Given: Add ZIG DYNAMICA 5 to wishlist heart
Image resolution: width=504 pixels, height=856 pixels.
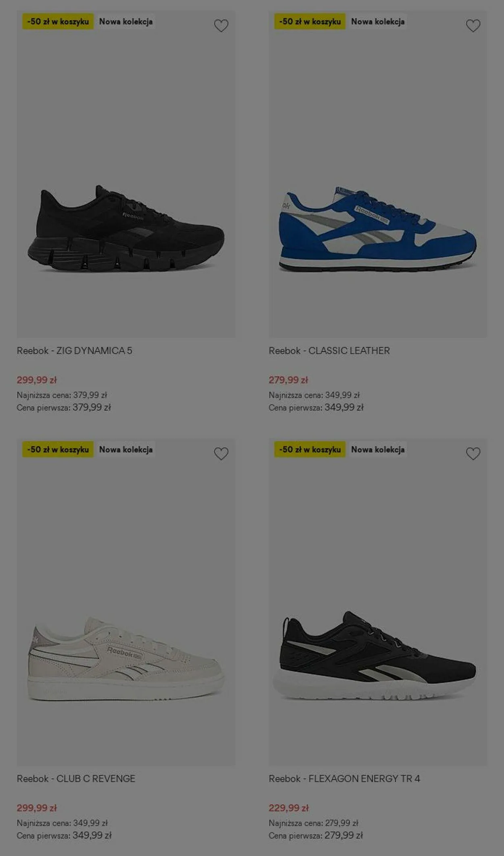Looking at the screenshot, I should 221,26.
